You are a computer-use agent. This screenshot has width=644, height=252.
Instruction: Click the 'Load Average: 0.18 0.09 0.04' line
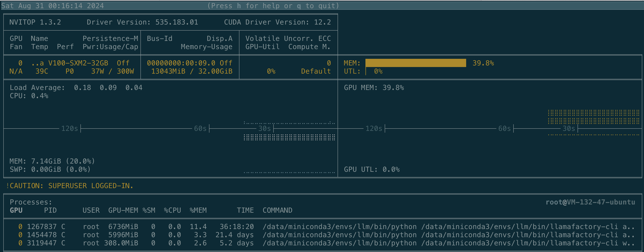[x=76, y=87]
